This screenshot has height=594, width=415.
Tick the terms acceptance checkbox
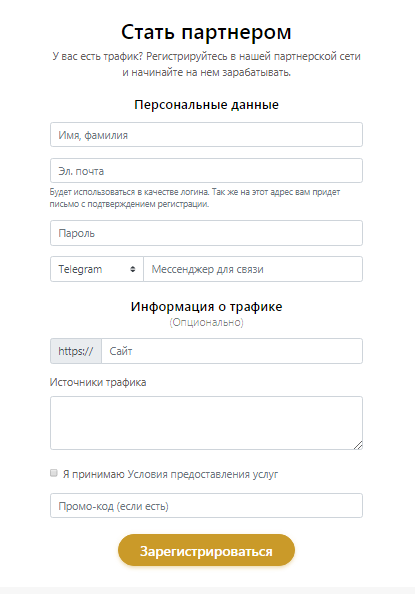(54, 473)
